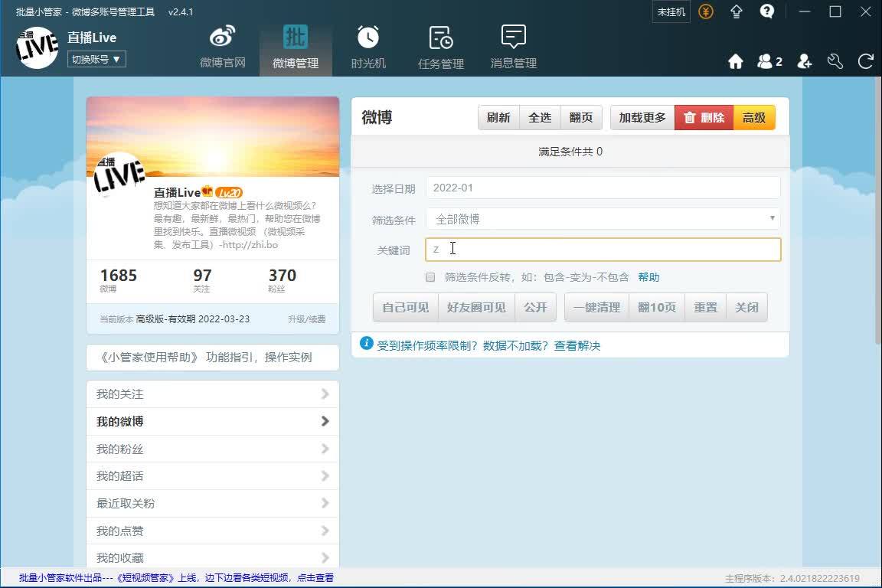Toggle the filter condition reverse checkbox
The image size is (882, 588).
tap(430, 277)
